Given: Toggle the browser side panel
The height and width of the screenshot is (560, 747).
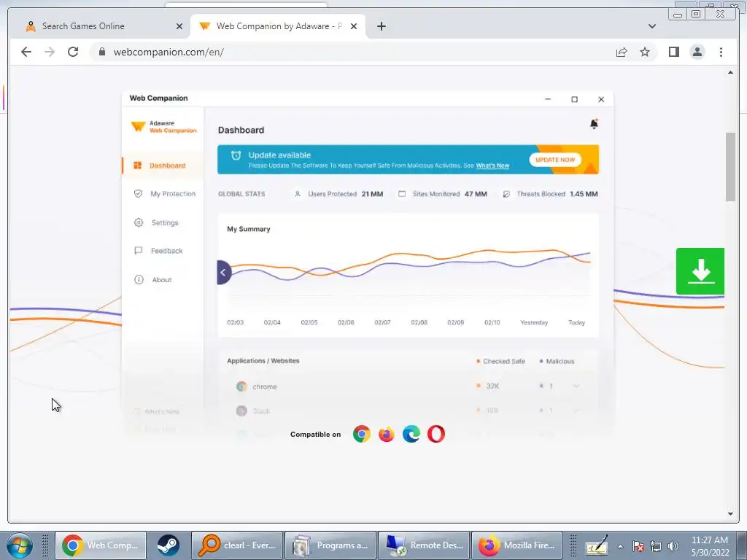Looking at the screenshot, I should [x=673, y=52].
